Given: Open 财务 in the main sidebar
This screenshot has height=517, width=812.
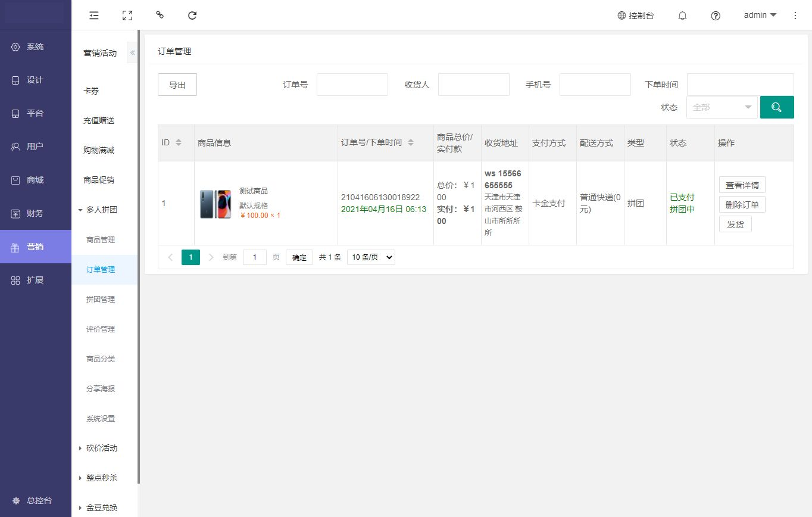Looking at the screenshot, I should tap(35, 213).
